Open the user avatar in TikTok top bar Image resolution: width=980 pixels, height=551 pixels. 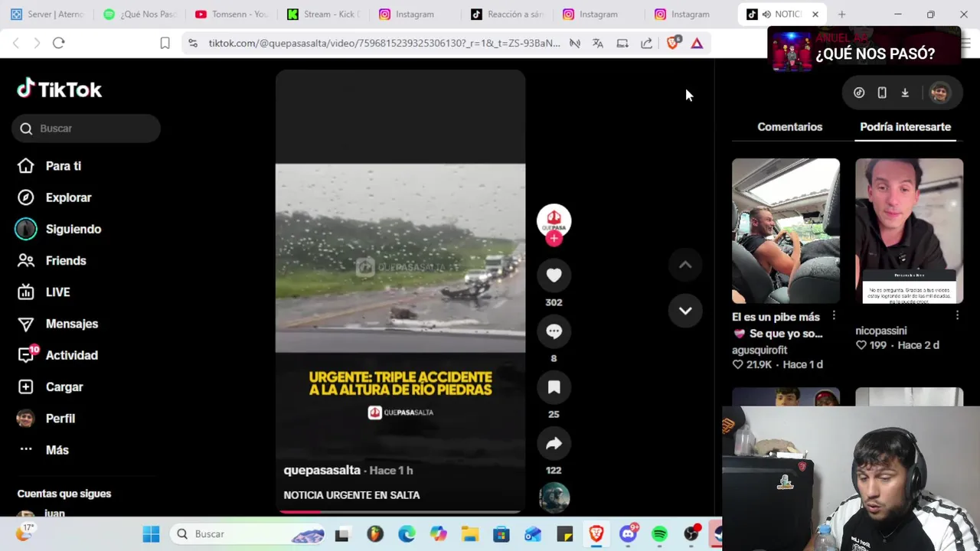coord(939,93)
